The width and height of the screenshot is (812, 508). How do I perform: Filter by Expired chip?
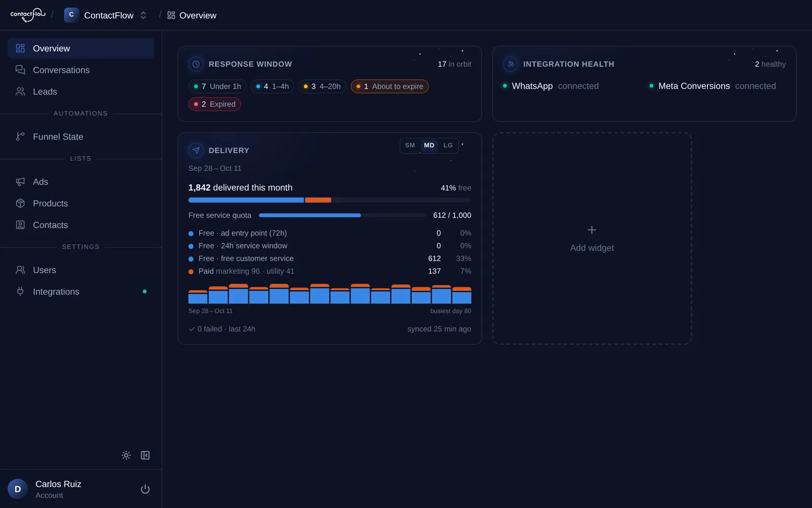tap(215, 104)
